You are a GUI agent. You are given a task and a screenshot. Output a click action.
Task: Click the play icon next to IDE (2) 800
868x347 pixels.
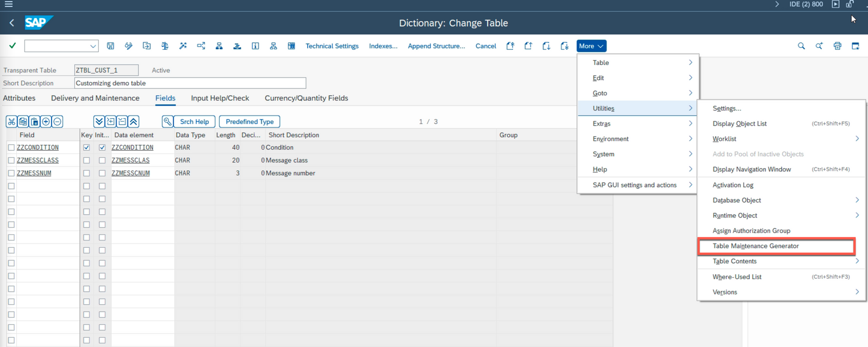[835, 4]
